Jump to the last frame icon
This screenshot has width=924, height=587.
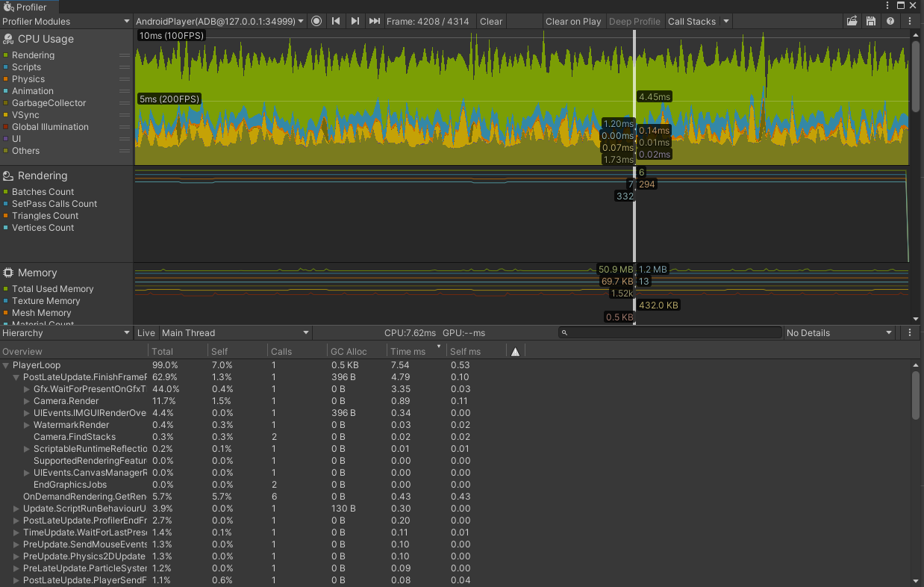374,21
